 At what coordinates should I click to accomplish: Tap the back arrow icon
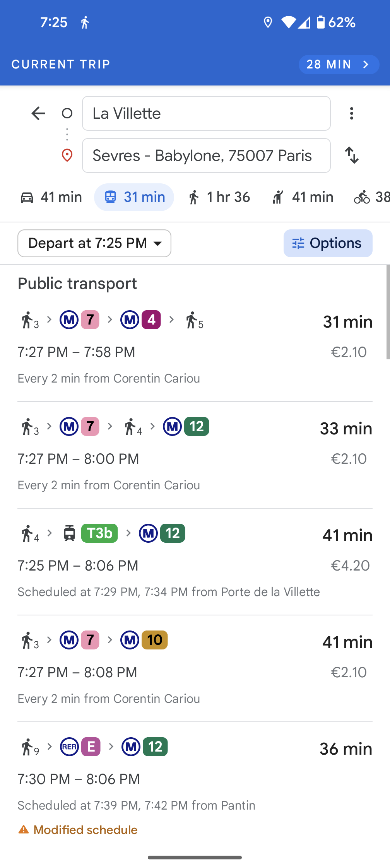coord(38,113)
